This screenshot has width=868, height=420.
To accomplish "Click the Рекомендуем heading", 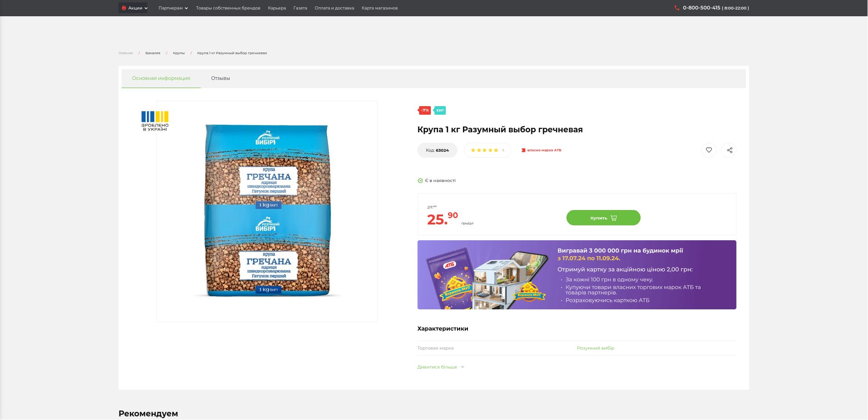I will 148,413.
